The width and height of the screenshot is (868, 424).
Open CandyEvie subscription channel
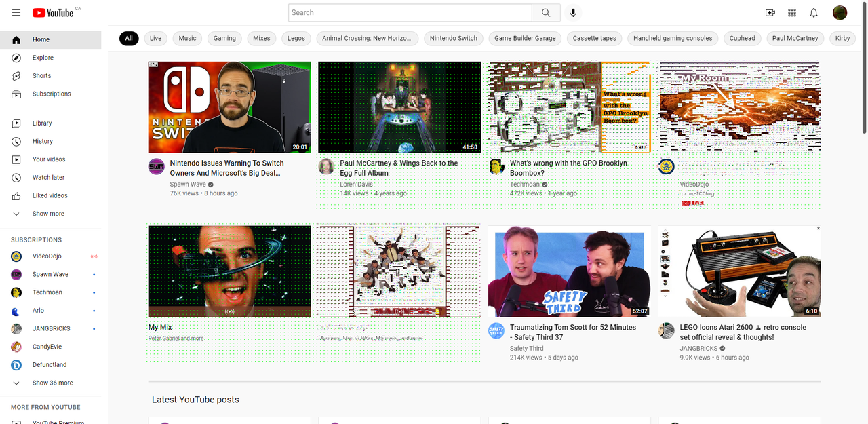pyautogui.click(x=51, y=347)
